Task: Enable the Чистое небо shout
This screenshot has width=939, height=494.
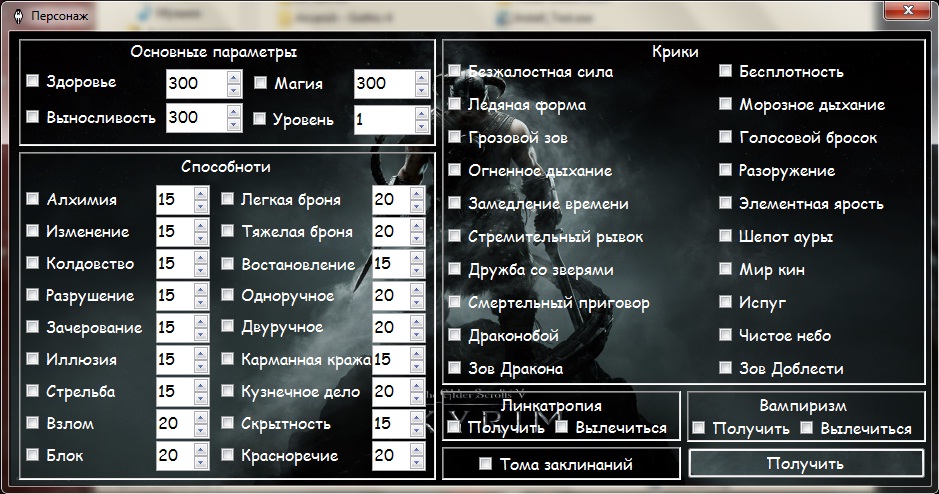Action: pyautogui.click(x=725, y=334)
